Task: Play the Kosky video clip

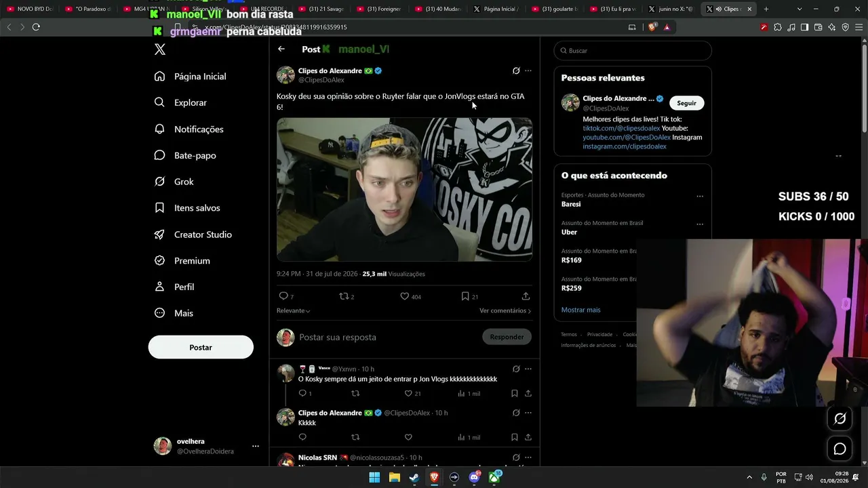Action: (404, 189)
